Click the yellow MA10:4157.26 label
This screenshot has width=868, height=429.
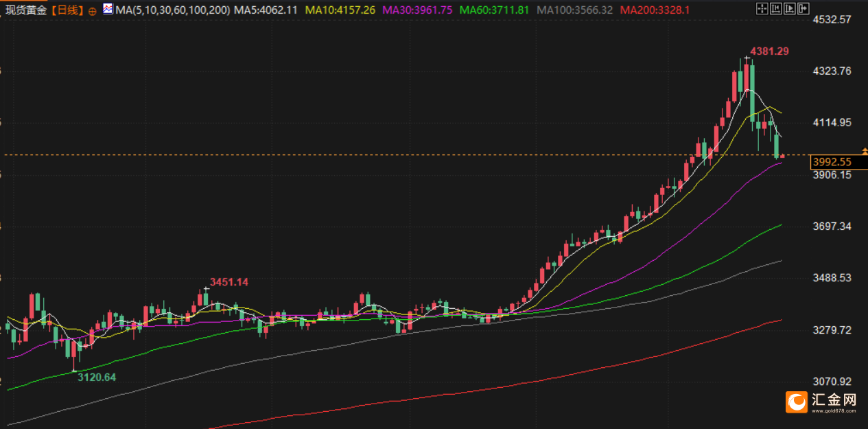tap(340, 10)
